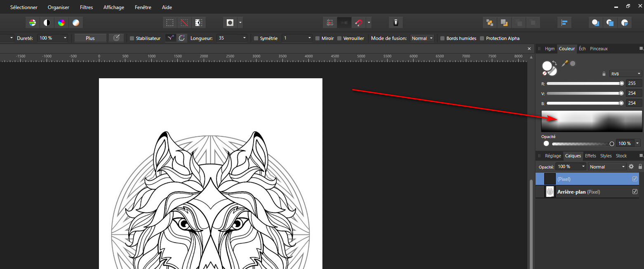Click the Plus brush options button

click(90, 38)
